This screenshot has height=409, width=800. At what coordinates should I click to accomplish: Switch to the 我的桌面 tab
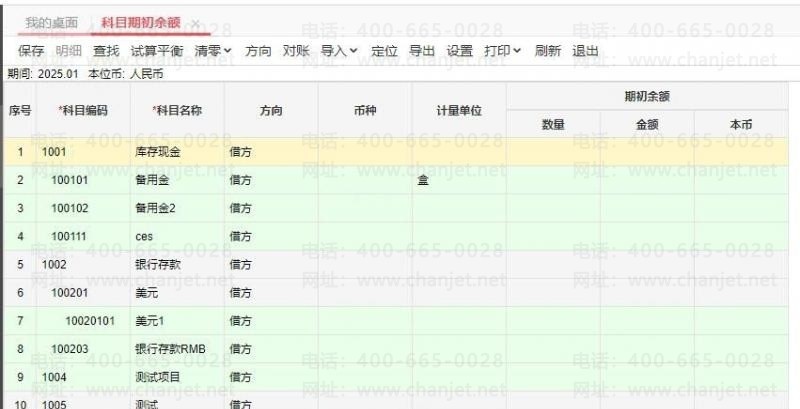pyautogui.click(x=52, y=22)
